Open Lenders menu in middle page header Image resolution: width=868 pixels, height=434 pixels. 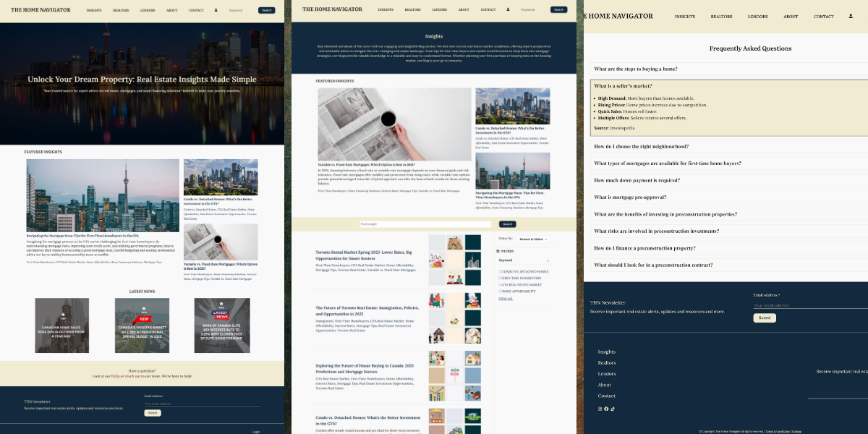coord(439,10)
